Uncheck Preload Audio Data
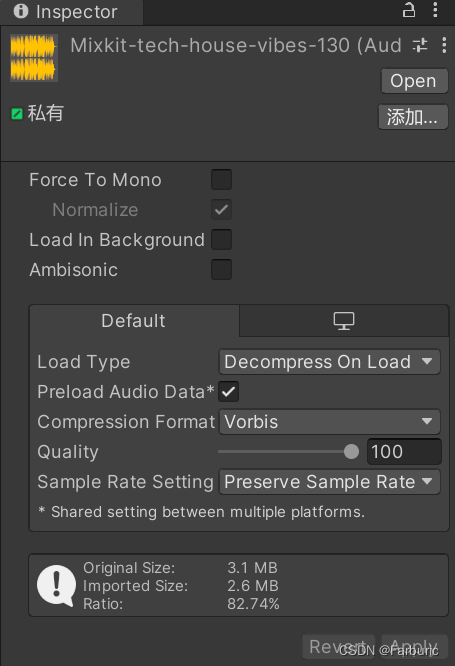Image resolution: width=455 pixels, height=666 pixels. click(x=229, y=392)
